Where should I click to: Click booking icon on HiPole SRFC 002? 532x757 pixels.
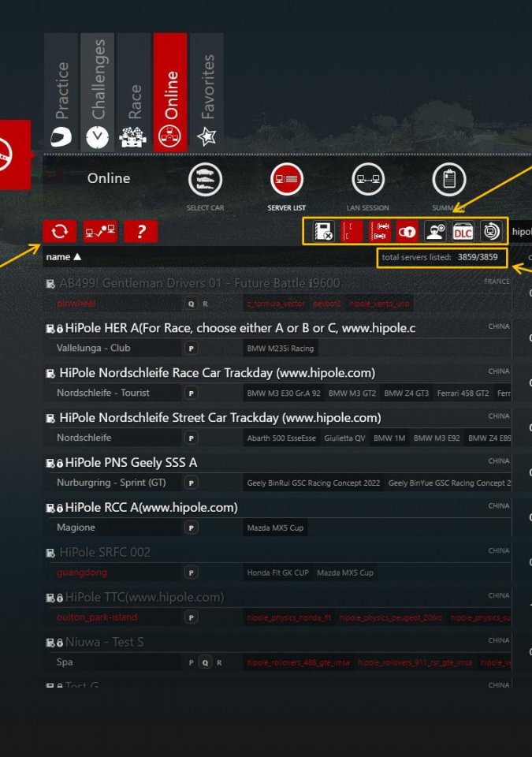click(50, 554)
